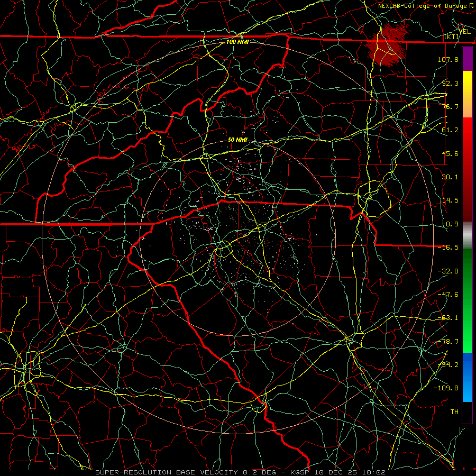Select the -94.2 legend value
Image resolution: width=476 pixels, height=476 pixels.
click(x=448, y=365)
